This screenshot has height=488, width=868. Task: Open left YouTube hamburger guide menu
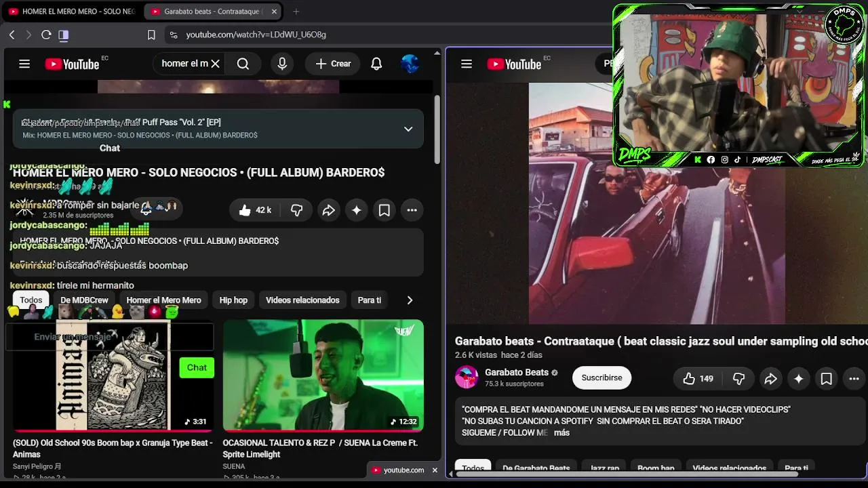click(x=24, y=64)
